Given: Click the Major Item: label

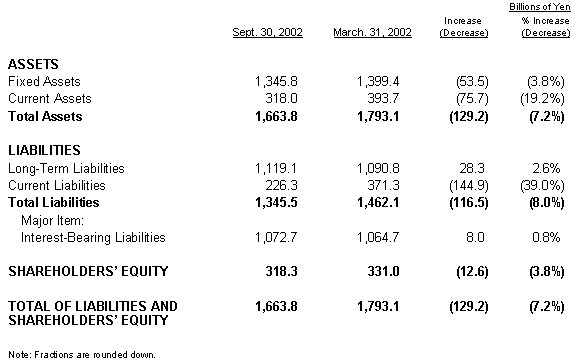Looking at the screenshot, I should tap(52, 220).
